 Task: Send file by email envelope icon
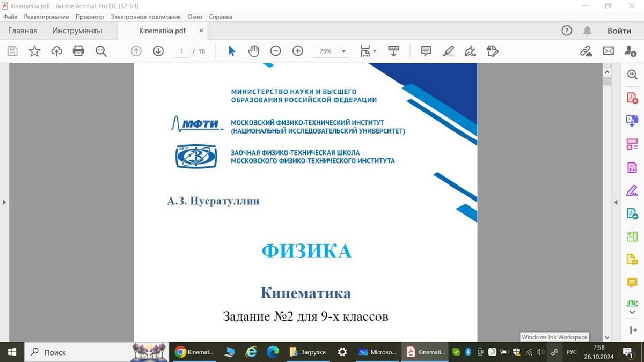coord(608,51)
